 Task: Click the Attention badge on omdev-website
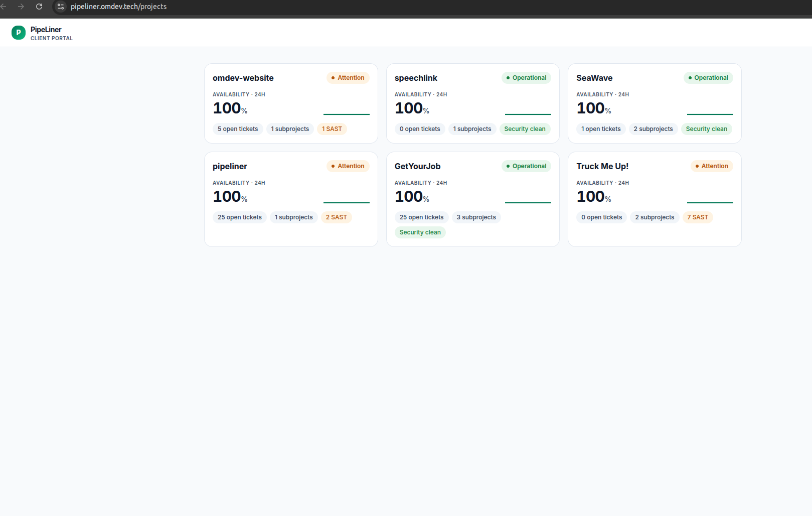point(348,78)
